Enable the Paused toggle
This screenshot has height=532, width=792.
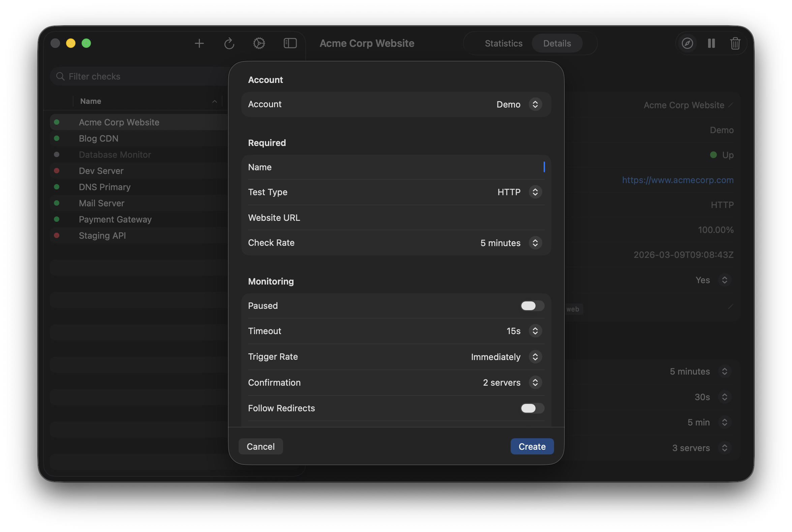[x=532, y=306]
